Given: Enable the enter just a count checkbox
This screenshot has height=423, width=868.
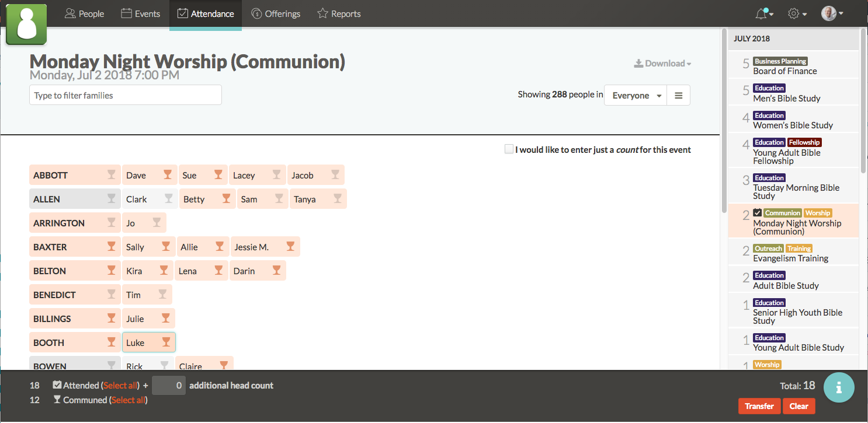Looking at the screenshot, I should [509, 149].
